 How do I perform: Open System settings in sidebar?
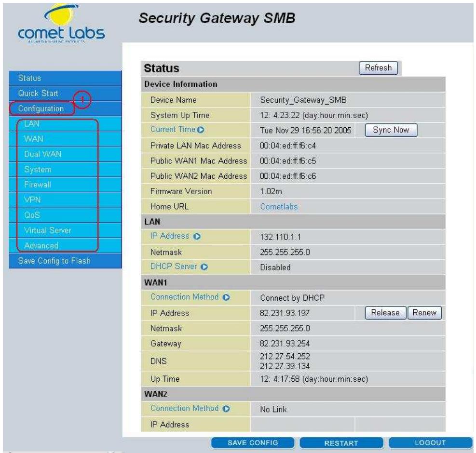tap(65, 169)
